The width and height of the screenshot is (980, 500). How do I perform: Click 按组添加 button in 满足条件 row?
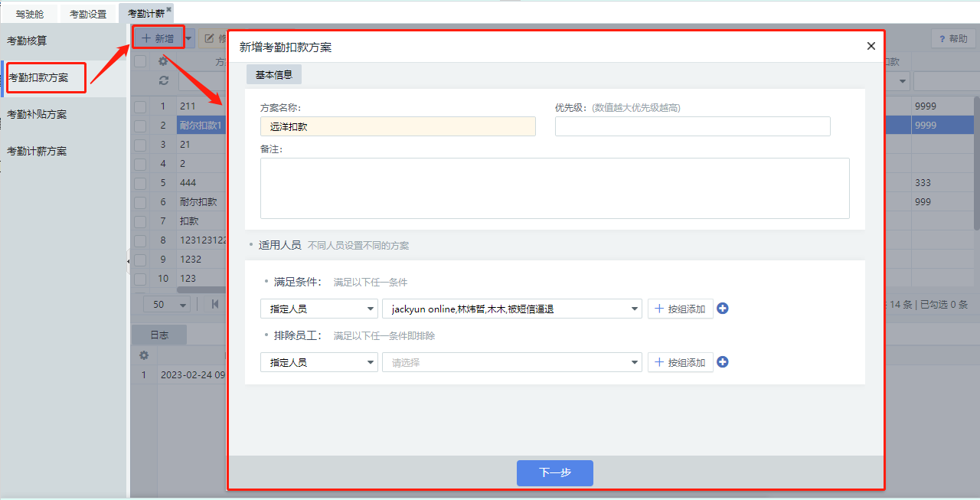[681, 309]
